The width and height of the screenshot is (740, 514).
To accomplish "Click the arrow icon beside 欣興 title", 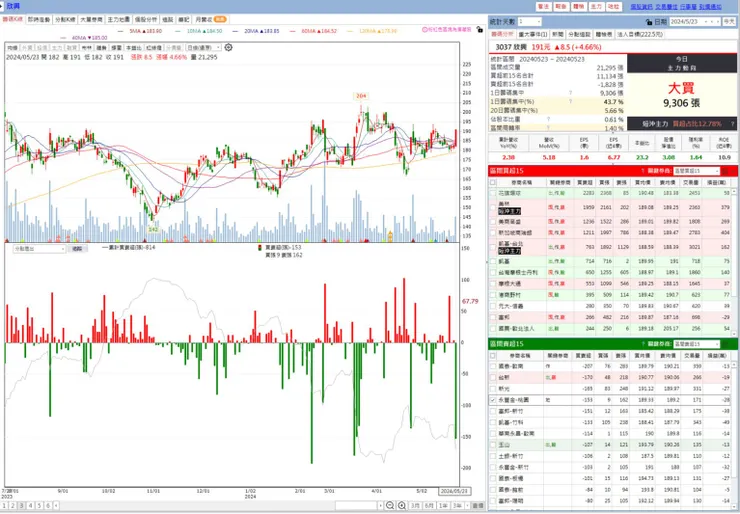I will [x=3, y=6].
